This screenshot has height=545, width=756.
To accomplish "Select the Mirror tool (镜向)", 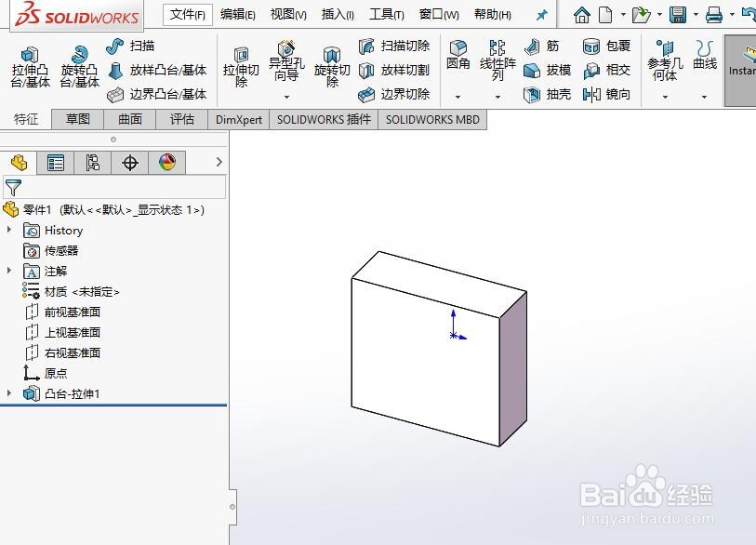I will tap(606, 94).
